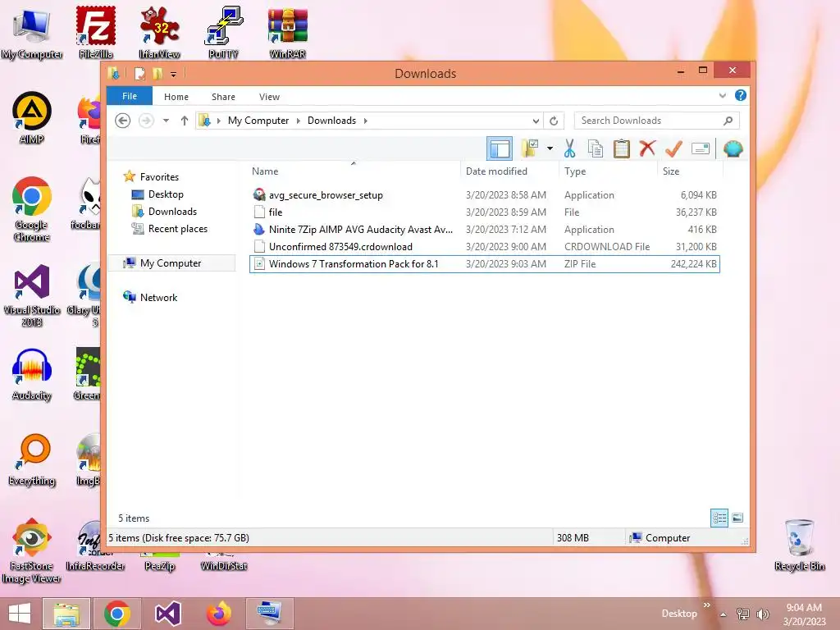Click My Computer in the address breadcrumb
Screen dimensions: 840x630
258,121
